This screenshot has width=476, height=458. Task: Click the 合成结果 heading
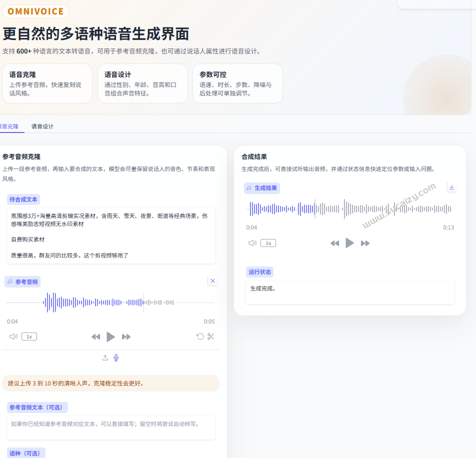click(x=254, y=157)
